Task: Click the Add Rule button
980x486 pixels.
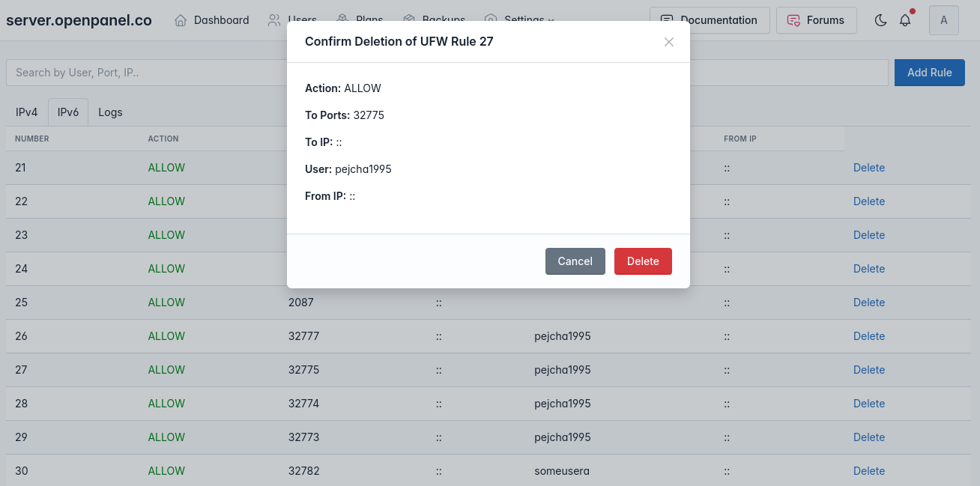Action: pyautogui.click(x=929, y=73)
